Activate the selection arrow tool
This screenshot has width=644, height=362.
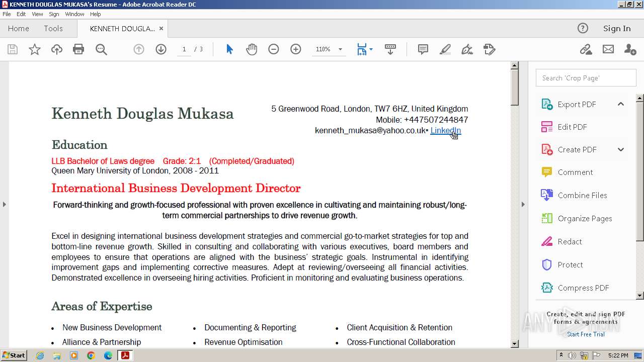tap(229, 49)
